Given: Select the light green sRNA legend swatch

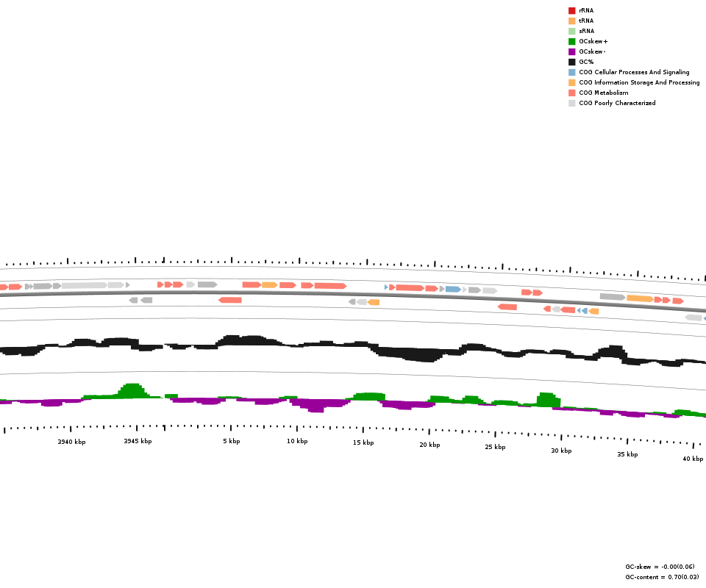Looking at the screenshot, I should point(572,31).
